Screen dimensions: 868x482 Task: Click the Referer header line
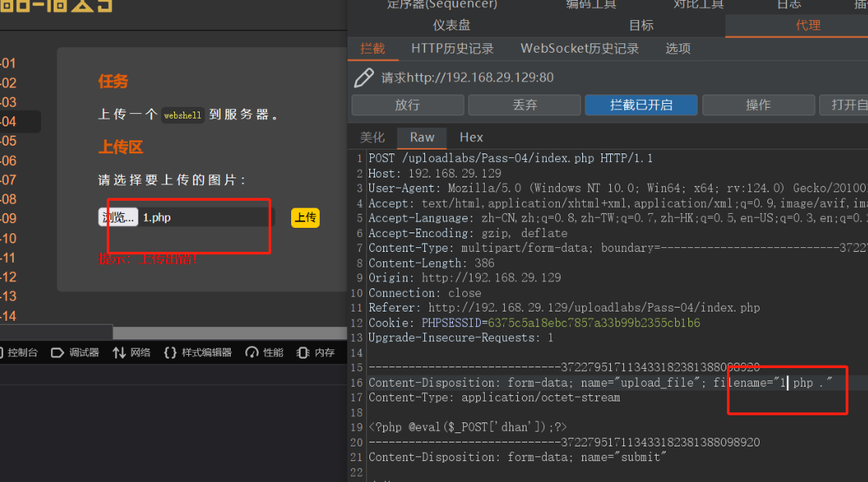click(x=564, y=308)
